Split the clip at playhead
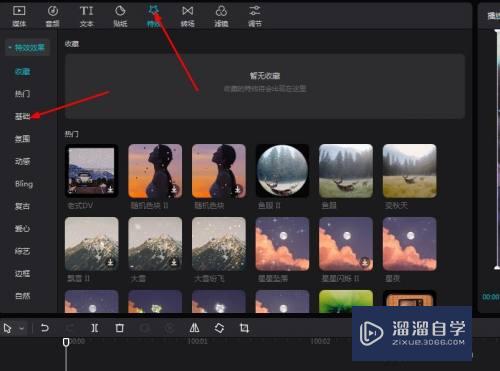 click(x=95, y=328)
